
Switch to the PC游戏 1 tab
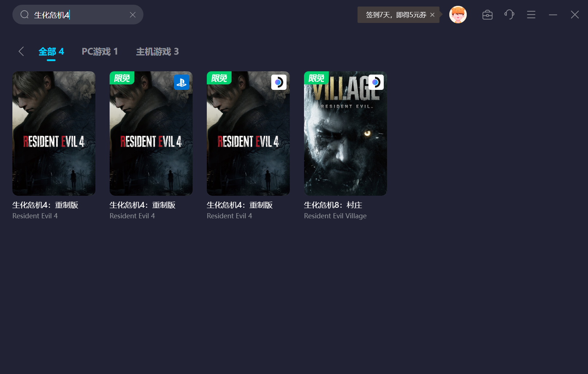coord(100,52)
